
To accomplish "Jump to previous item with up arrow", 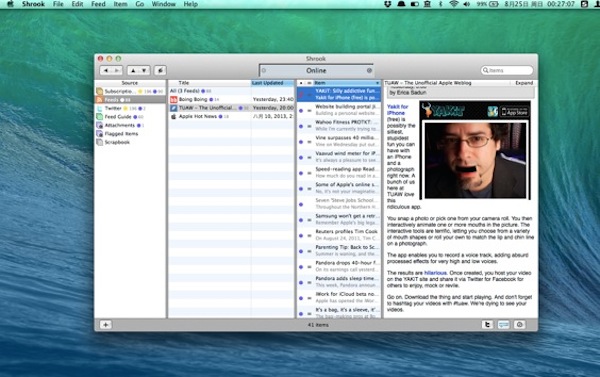I will 133,70.
